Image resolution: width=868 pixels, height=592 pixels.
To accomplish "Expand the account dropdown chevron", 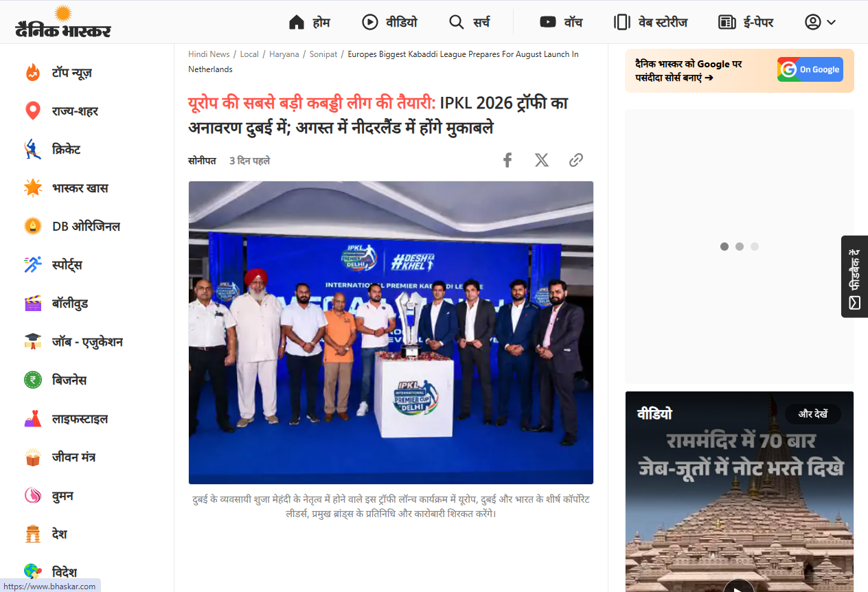I will [x=831, y=22].
